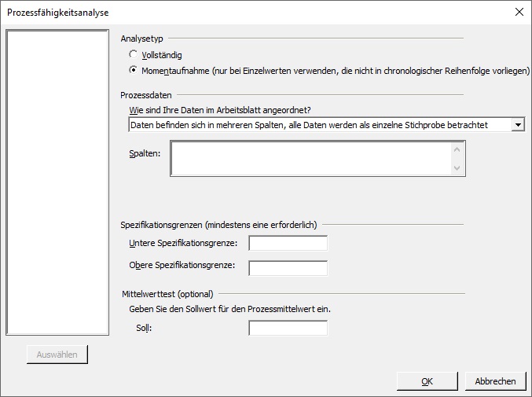Click the 'Spezifikationsgrenzen (mindestens eine erforderlich)' heading
Viewport: 532px width, 397px height.
tap(218, 225)
